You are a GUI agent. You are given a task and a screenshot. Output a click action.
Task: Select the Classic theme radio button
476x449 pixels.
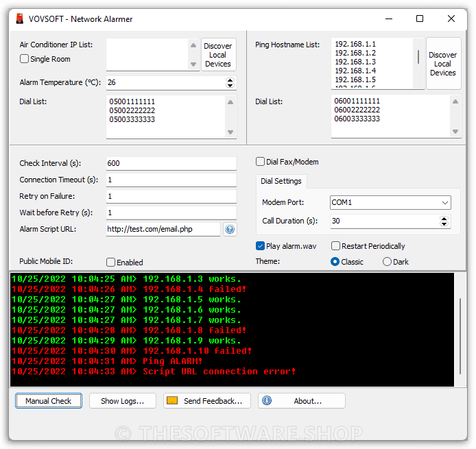(335, 261)
